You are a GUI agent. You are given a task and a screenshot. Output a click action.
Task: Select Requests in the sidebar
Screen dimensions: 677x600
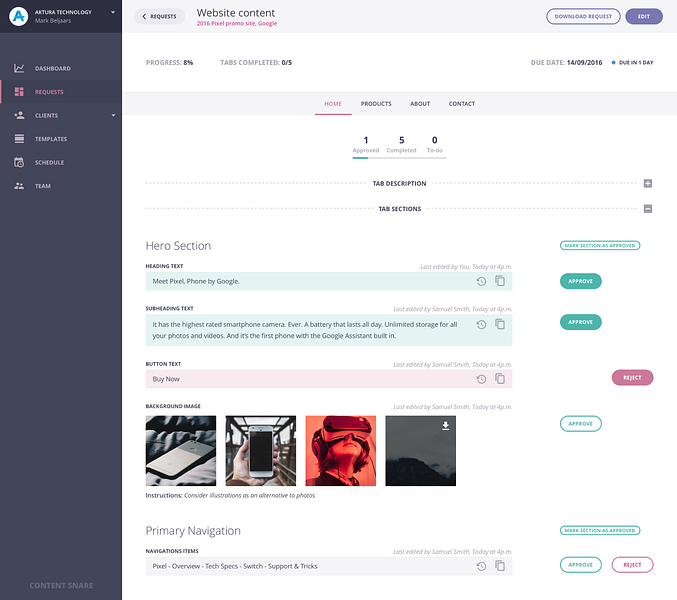(61, 92)
